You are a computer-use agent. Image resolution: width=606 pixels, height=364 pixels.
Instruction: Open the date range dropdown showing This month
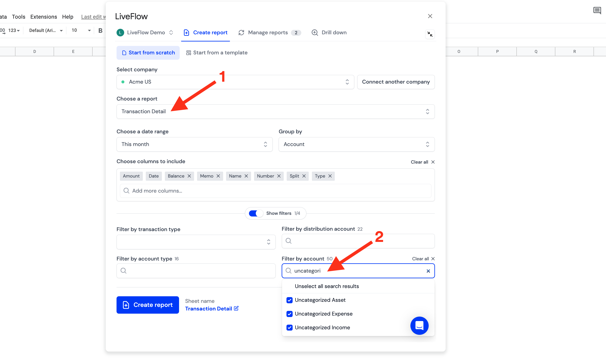[195, 144]
